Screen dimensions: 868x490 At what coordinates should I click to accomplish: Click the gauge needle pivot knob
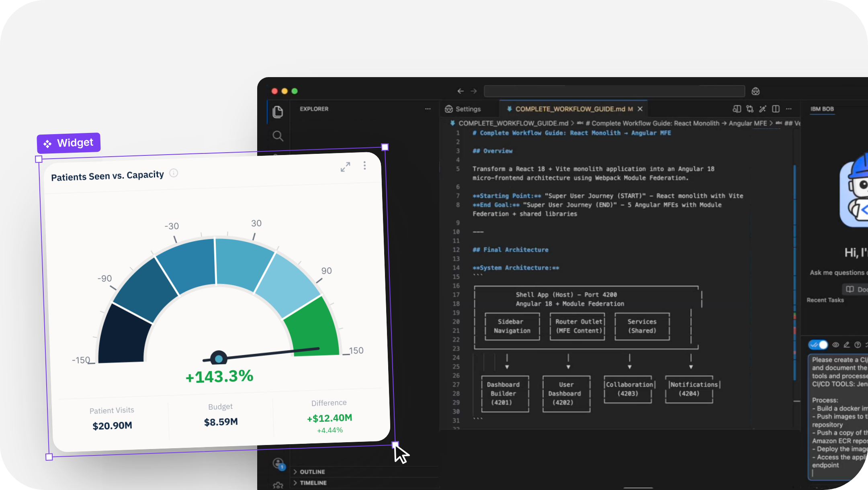click(219, 359)
